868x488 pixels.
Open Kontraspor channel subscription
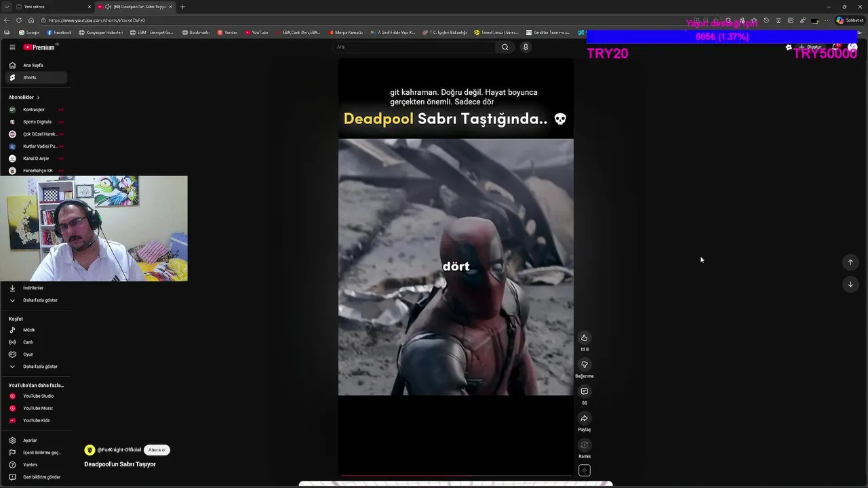point(35,110)
